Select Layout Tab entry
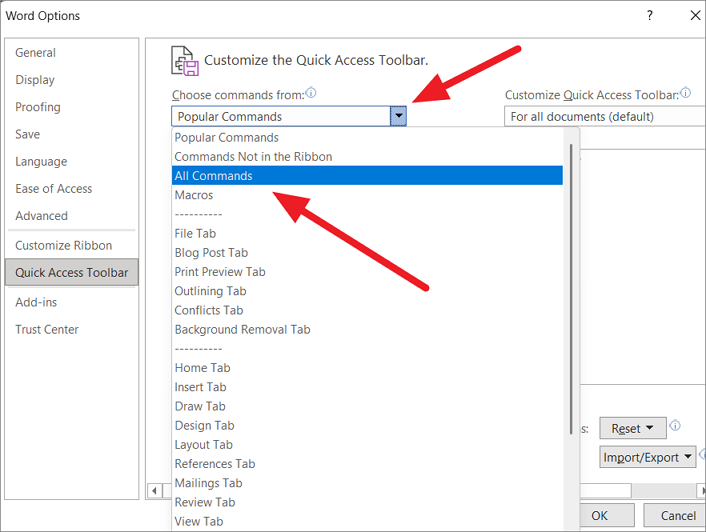The width and height of the screenshot is (706, 532). (x=367, y=445)
